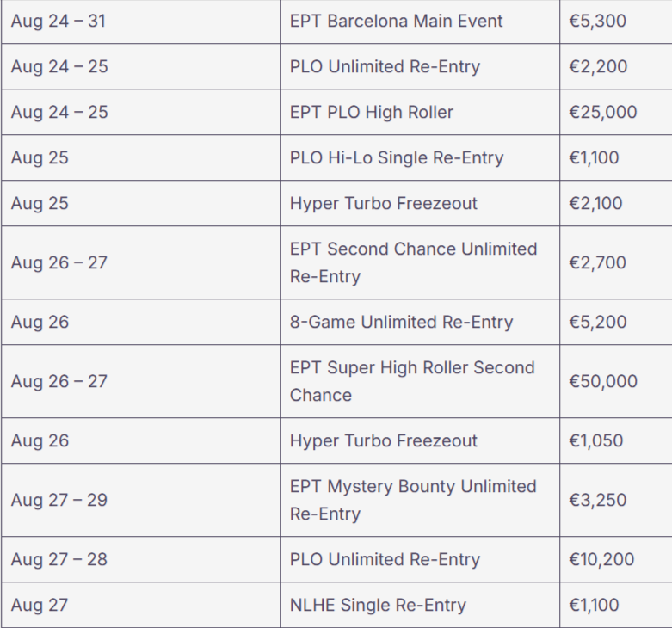Select the €3,250 buy-in cell

pos(597,500)
